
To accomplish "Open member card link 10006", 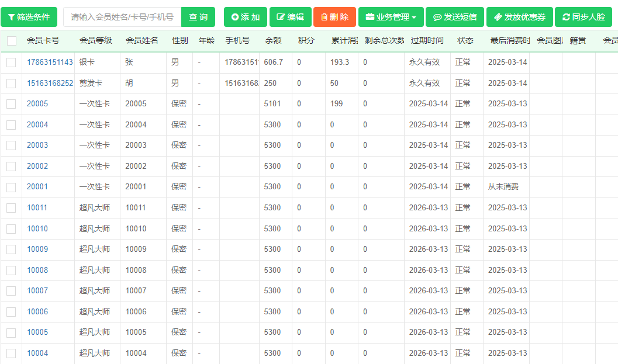I will tap(37, 311).
